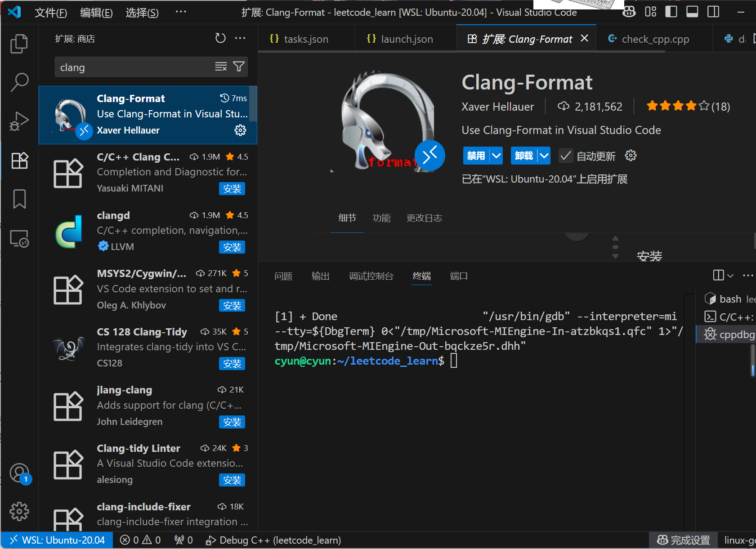Toggle 自动更新 checkbox for Clang-Format
Image resolution: width=756 pixels, height=549 pixels.
click(565, 156)
